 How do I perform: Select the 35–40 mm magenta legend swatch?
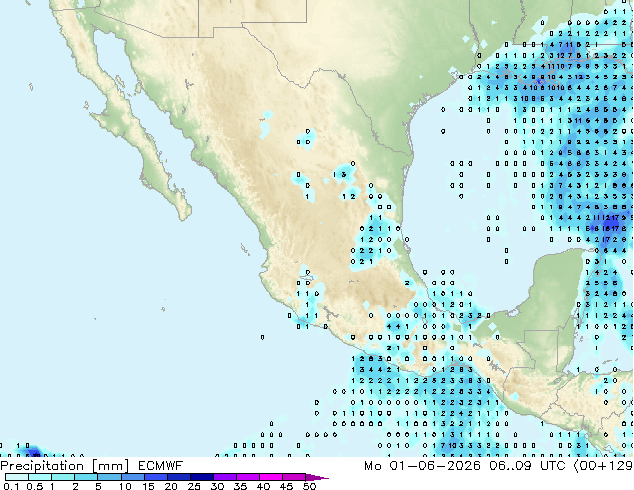[x=248, y=477]
